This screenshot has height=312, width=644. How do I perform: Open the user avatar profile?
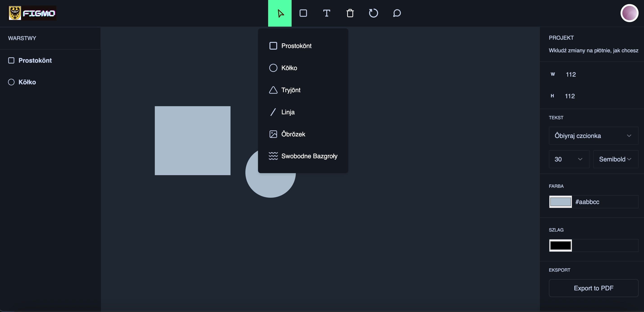pyautogui.click(x=629, y=13)
